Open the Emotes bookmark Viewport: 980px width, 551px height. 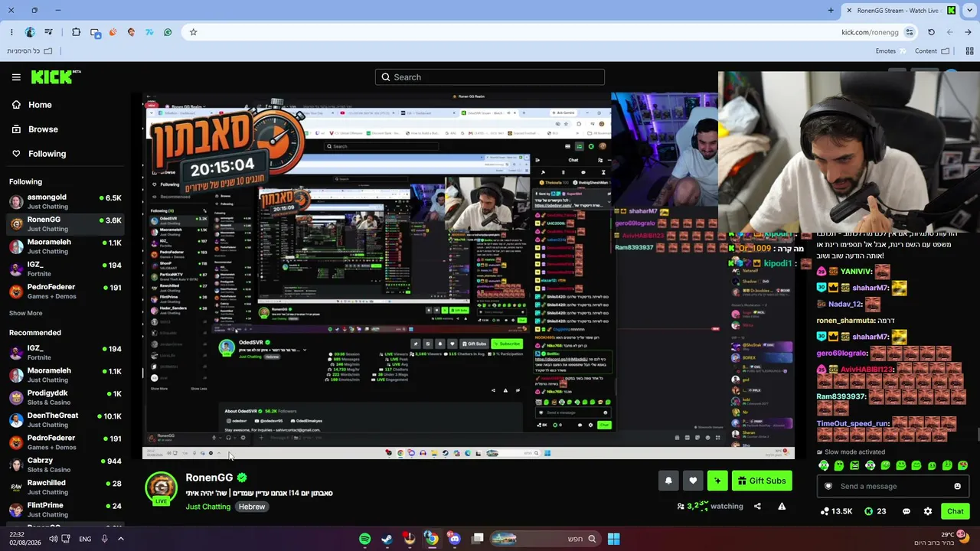point(891,51)
